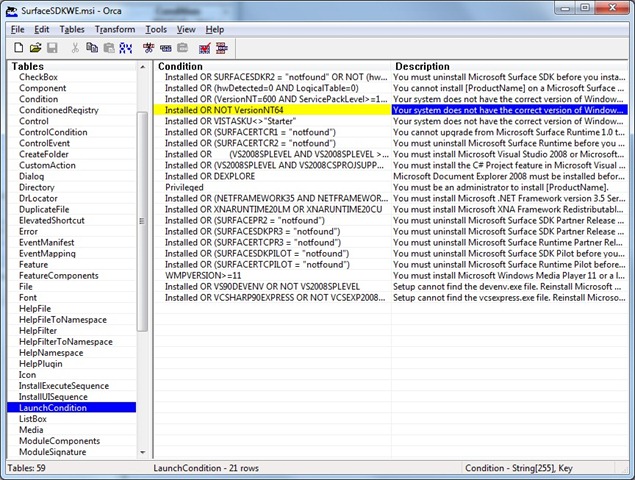The width and height of the screenshot is (635, 480).
Task: Select the highlighted LaunchCondition table
Action: tap(72, 407)
